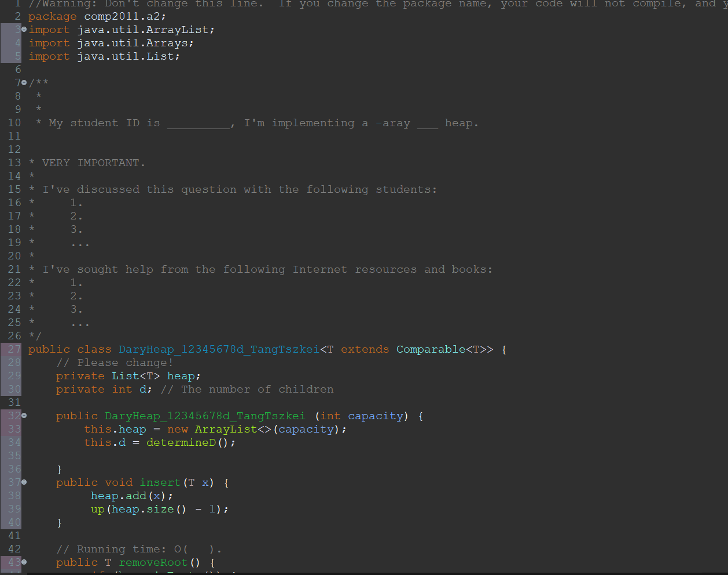Click line number 27 in the gutter
The width and height of the screenshot is (728, 575).
(x=14, y=349)
